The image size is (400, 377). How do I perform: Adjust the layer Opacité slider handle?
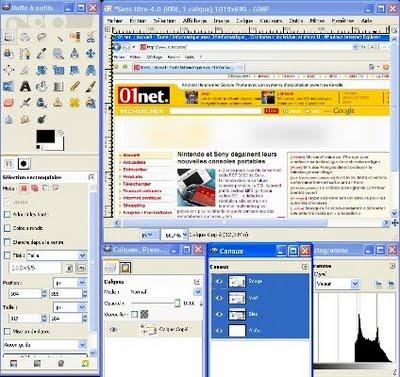coord(177,303)
